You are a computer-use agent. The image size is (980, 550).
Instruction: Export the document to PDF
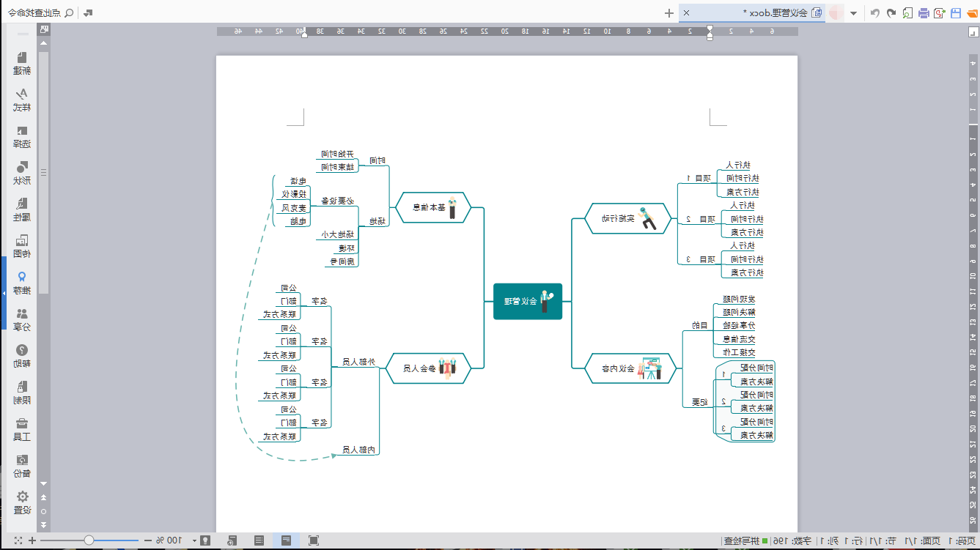939,13
